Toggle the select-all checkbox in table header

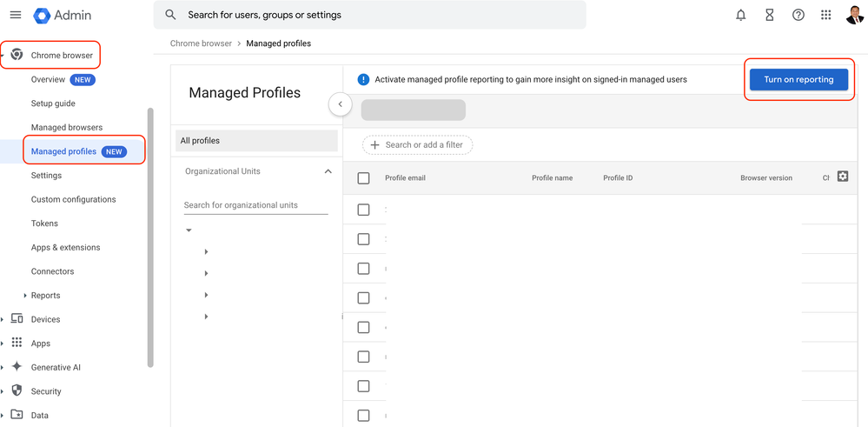(x=363, y=178)
